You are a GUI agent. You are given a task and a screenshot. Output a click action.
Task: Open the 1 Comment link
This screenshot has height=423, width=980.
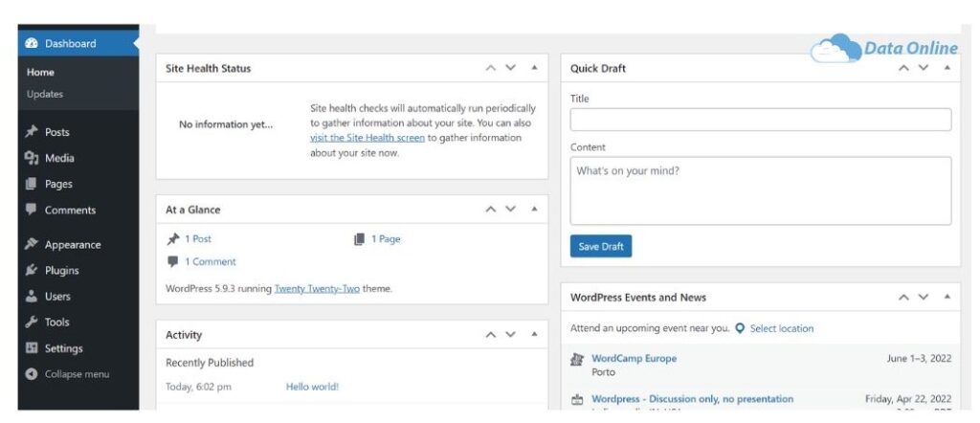[x=211, y=262]
